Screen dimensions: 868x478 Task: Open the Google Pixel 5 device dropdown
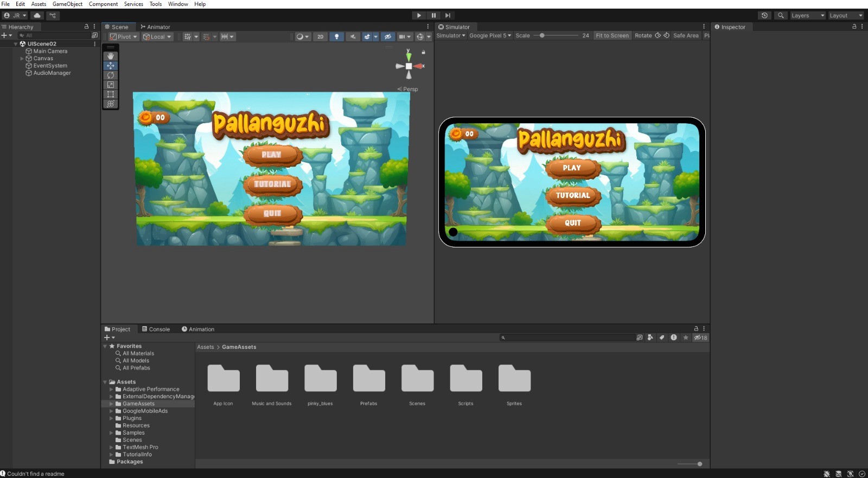coord(490,35)
